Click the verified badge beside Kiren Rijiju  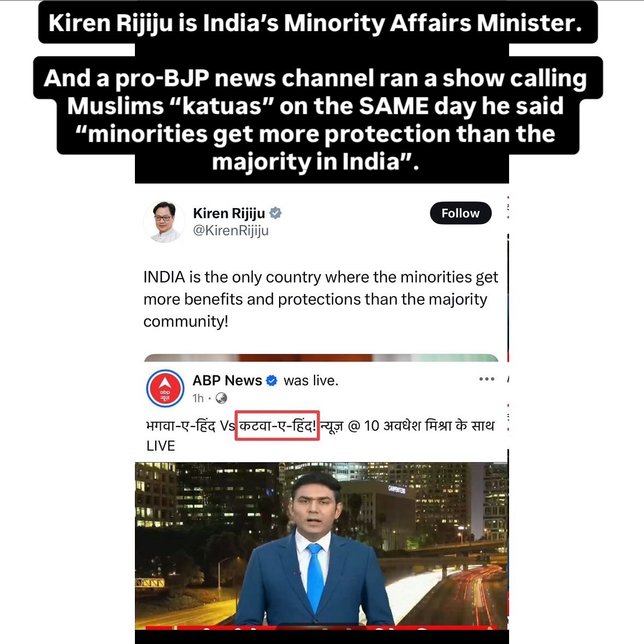click(x=275, y=213)
